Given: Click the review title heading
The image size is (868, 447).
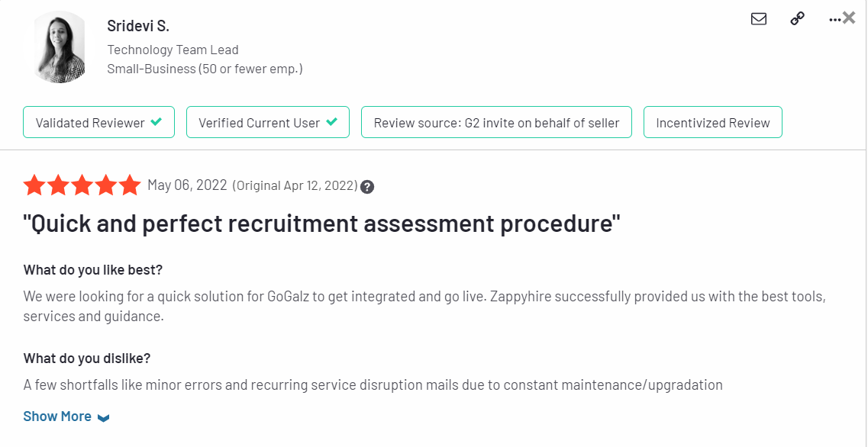Looking at the screenshot, I should click(321, 224).
